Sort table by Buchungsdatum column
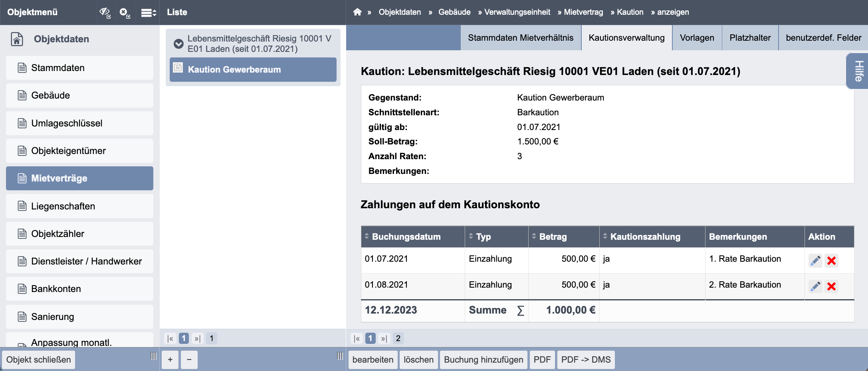The image size is (868, 371). [x=413, y=237]
